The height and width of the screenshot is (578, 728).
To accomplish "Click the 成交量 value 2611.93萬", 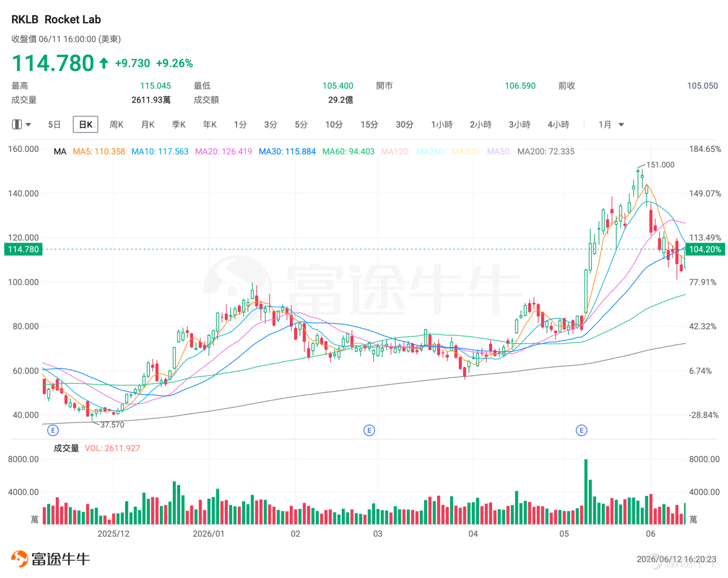I will 151,100.
